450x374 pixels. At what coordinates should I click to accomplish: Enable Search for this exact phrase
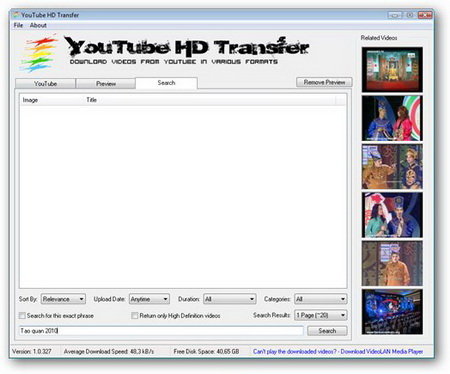click(x=22, y=315)
